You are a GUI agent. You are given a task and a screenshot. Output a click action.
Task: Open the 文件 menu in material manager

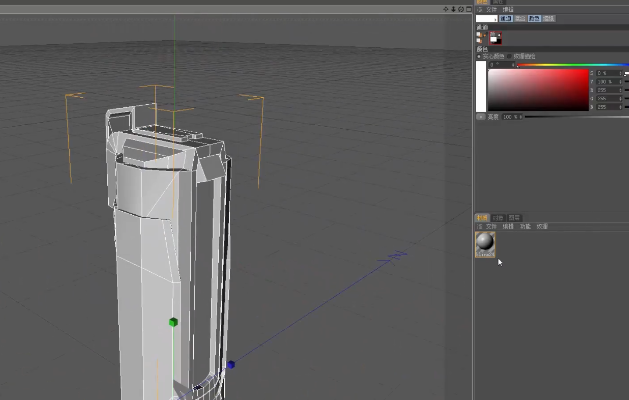pyautogui.click(x=492, y=227)
